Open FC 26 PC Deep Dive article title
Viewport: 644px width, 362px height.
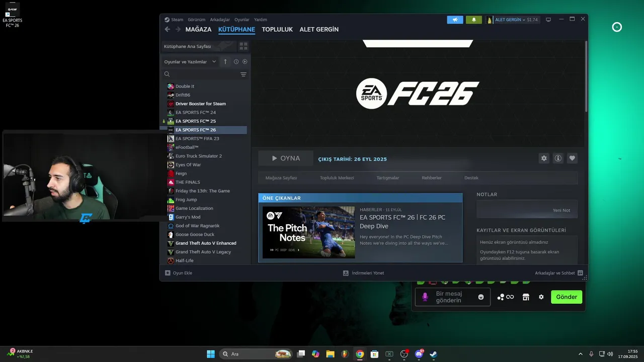[x=403, y=222]
